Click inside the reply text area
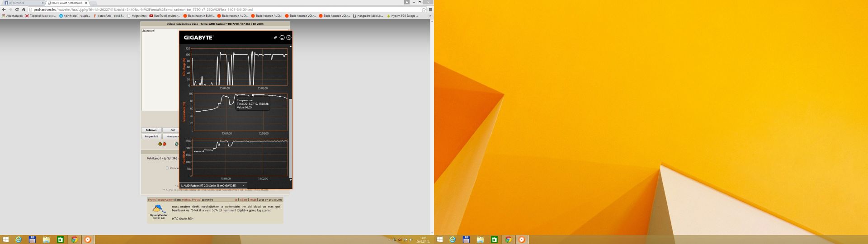 (160, 70)
